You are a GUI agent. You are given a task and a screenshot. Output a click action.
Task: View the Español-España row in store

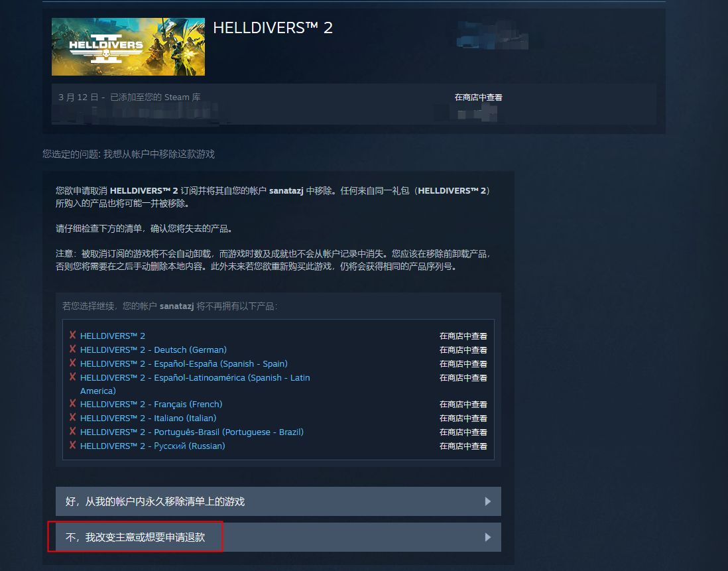[463, 364]
